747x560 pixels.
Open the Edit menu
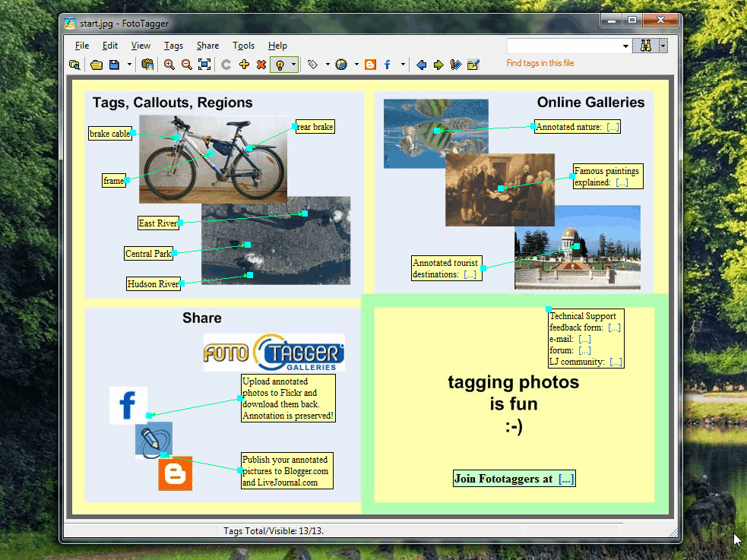coord(110,46)
